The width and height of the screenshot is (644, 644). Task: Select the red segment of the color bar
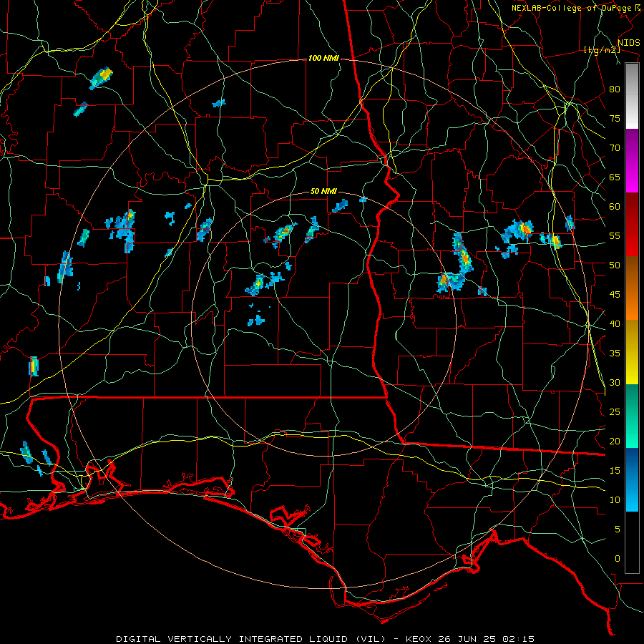click(632, 225)
